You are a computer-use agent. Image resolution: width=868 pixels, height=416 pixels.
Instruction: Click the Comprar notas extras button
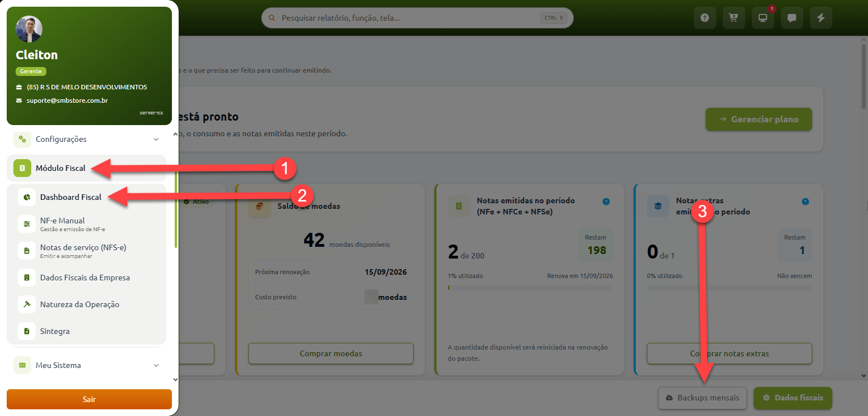730,353
